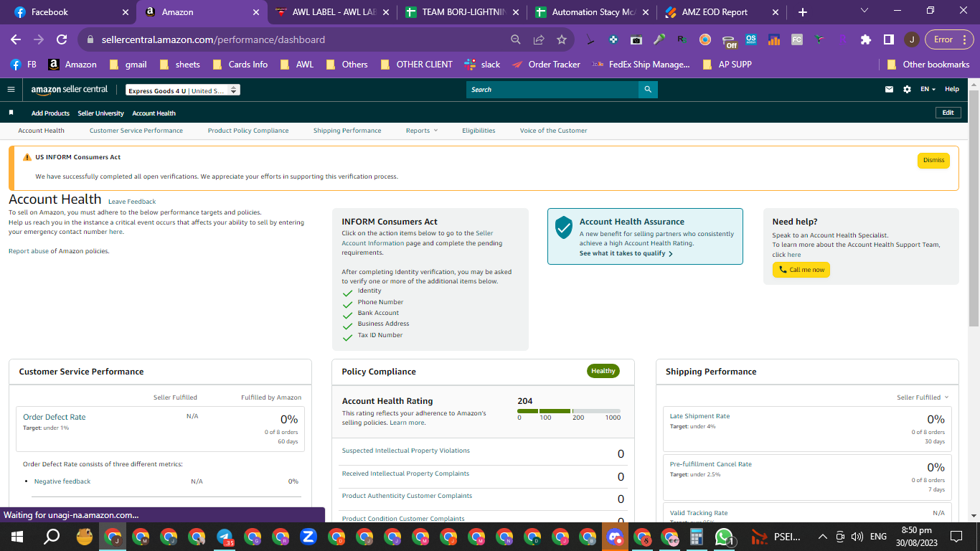Click the Edit button in the navigation bar
Image resolution: width=980 pixels, height=551 pixels.
tap(948, 113)
